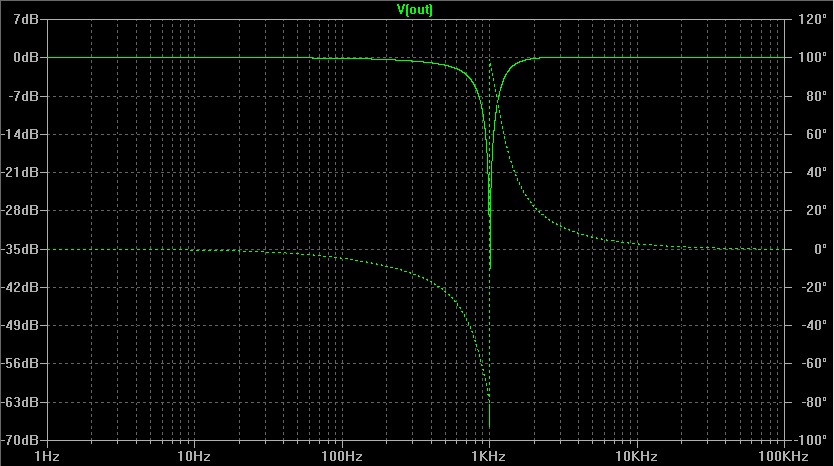
Task: Click the 0° phase axis label
Action: click(820, 249)
